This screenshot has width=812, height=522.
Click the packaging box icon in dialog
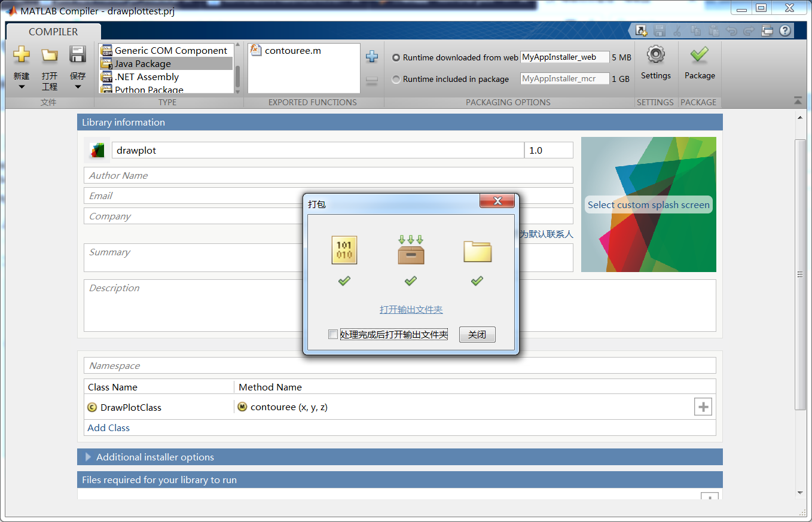[411, 250]
